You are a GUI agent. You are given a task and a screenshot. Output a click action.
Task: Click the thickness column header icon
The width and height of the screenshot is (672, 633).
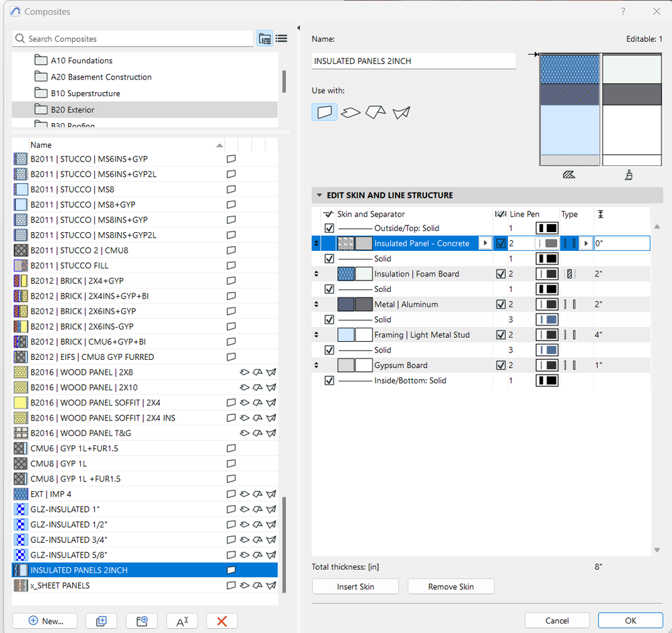coord(601,214)
